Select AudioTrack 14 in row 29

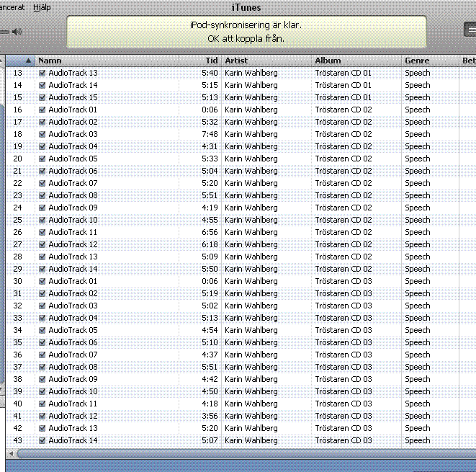click(x=73, y=269)
